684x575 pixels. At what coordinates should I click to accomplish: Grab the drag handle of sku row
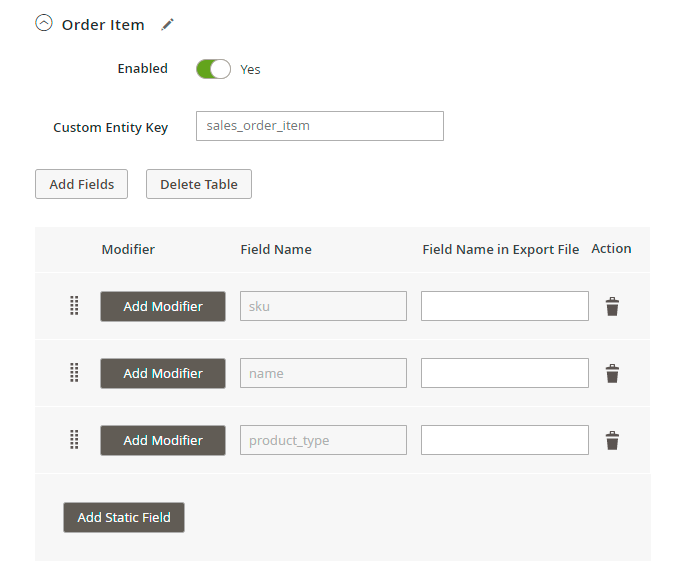(x=74, y=306)
